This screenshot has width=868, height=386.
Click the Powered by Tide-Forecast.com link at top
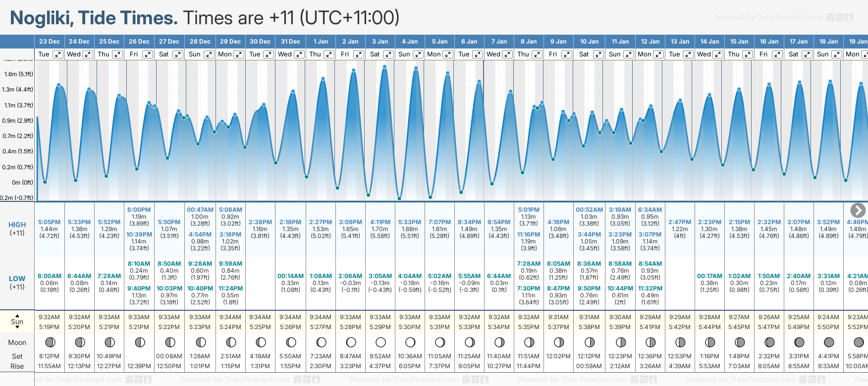(x=768, y=18)
